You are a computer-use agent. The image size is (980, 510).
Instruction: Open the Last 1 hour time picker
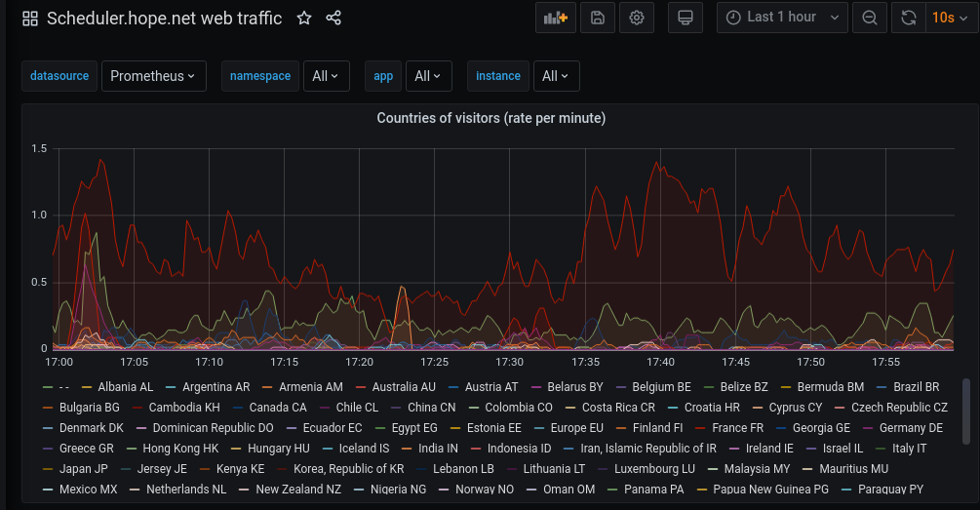coord(782,18)
